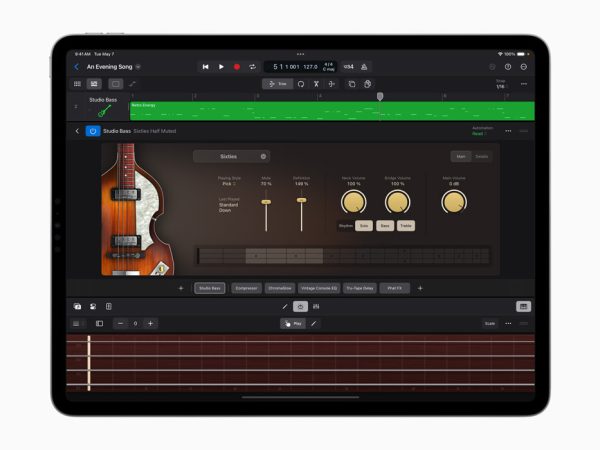Toggle the blue plug-in power button
The image size is (600, 450).
93,131
